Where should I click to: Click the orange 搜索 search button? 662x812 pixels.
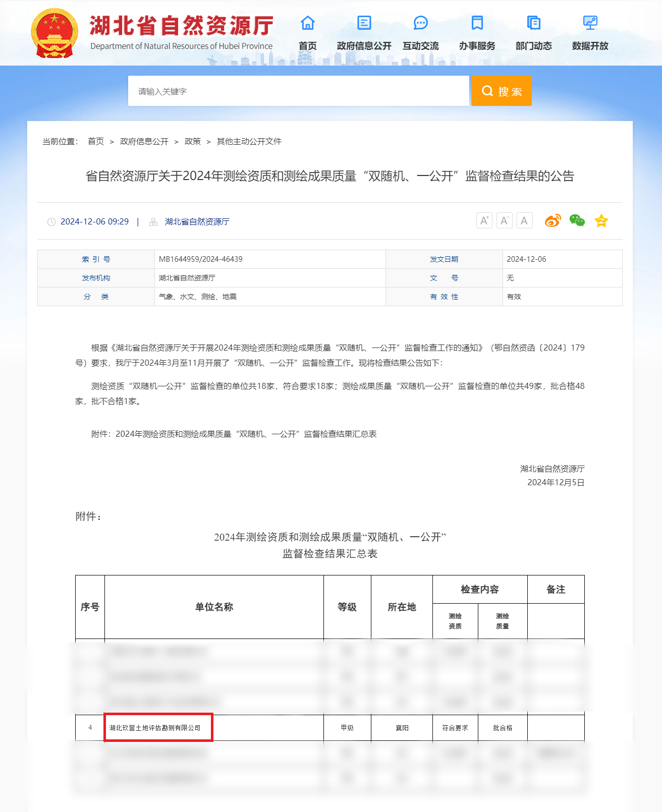click(502, 91)
